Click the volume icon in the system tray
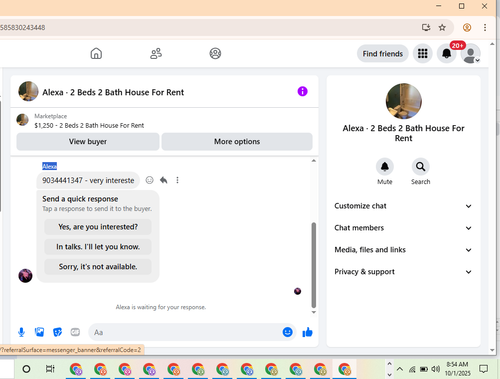The width and height of the screenshot is (500, 379). tap(435, 369)
